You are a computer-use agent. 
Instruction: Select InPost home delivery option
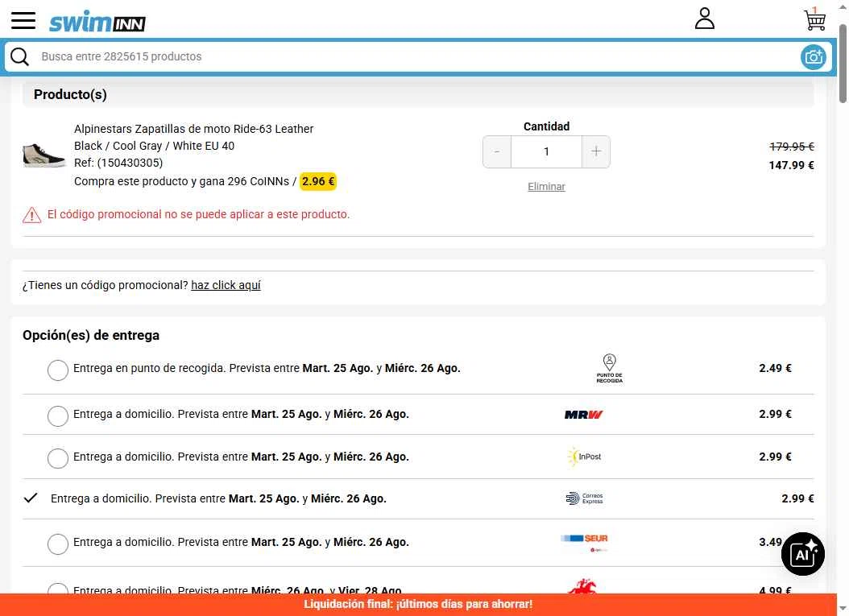point(58,458)
